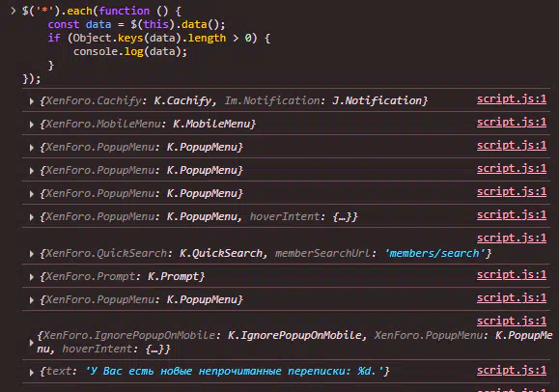Expand the XenForo.QuickSearch object entry
559x392 pixels.
pyautogui.click(x=32, y=254)
